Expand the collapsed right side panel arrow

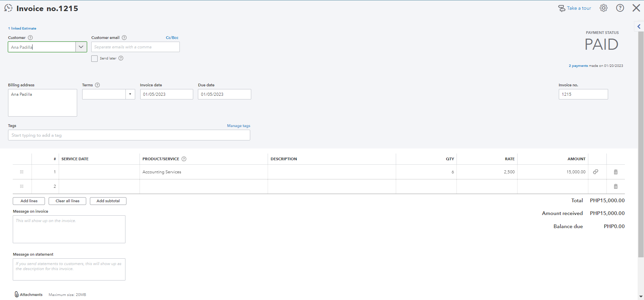coord(639,27)
